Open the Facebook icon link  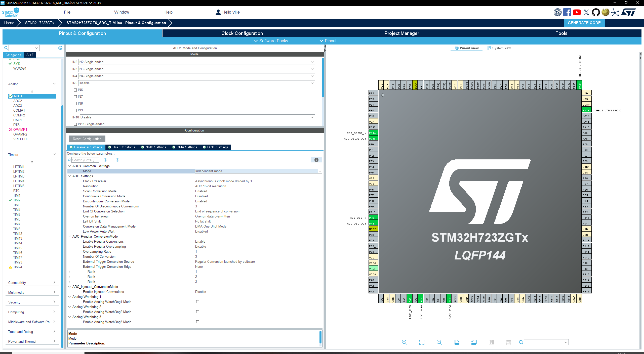click(567, 12)
